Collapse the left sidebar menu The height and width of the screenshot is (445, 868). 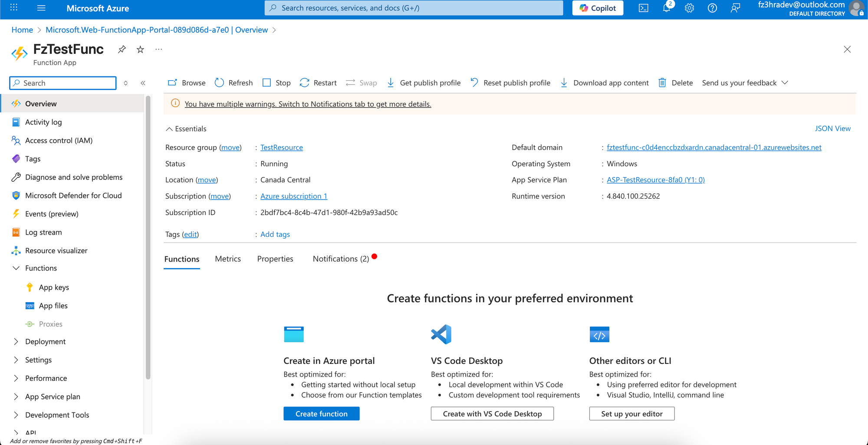pyautogui.click(x=143, y=83)
